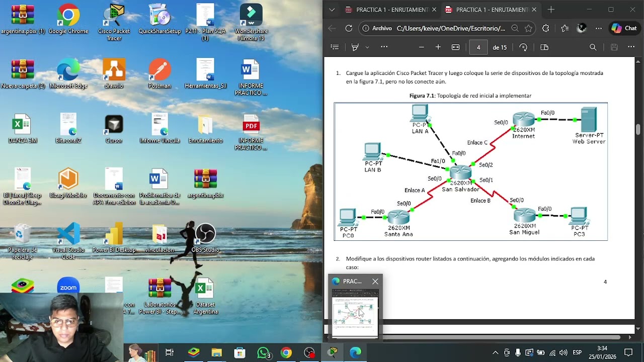Open File Explorer from the taskbar
The width and height of the screenshot is (644, 362).
click(216, 353)
